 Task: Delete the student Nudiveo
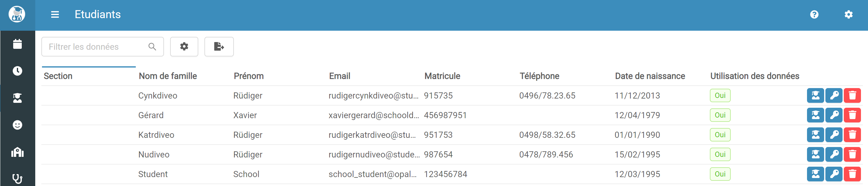pos(852,154)
